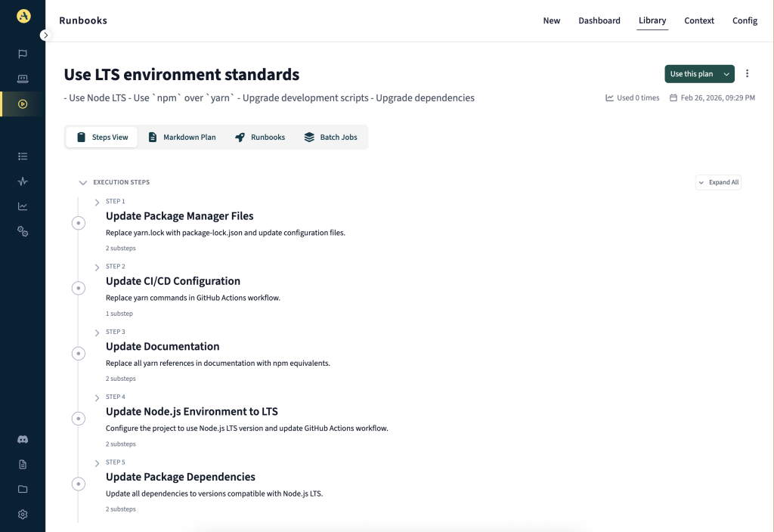Viewport: 774px width, 532px height.
Task: Open the Discord icon near sidebar bottom
Action: [22, 439]
